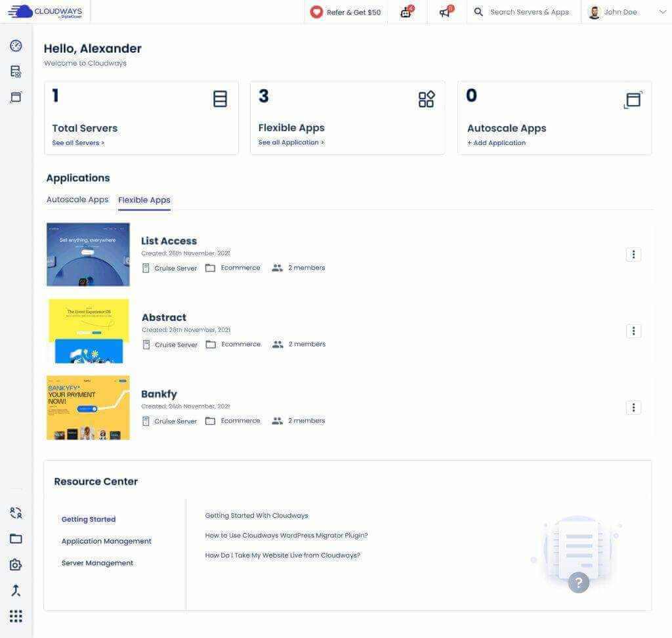The height and width of the screenshot is (638, 672).
Task: Click the applications window icon in sidebar
Action: (16, 97)
